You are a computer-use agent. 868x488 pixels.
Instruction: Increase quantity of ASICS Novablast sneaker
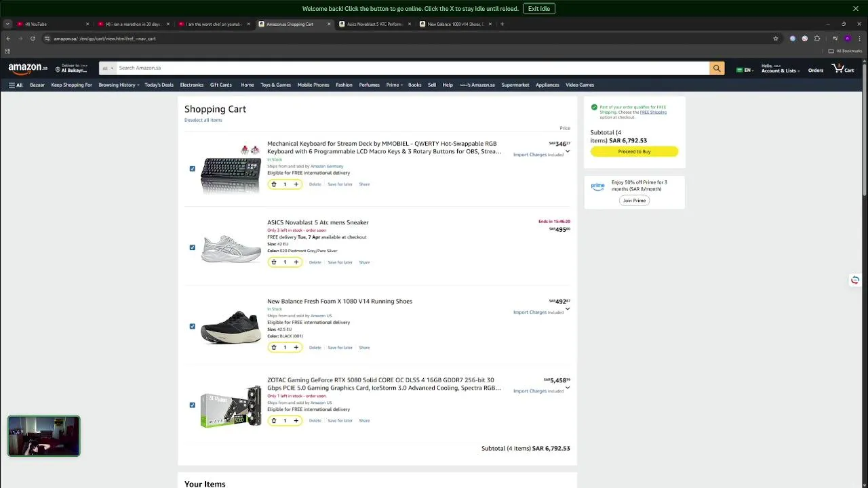(x=296, y=262)
